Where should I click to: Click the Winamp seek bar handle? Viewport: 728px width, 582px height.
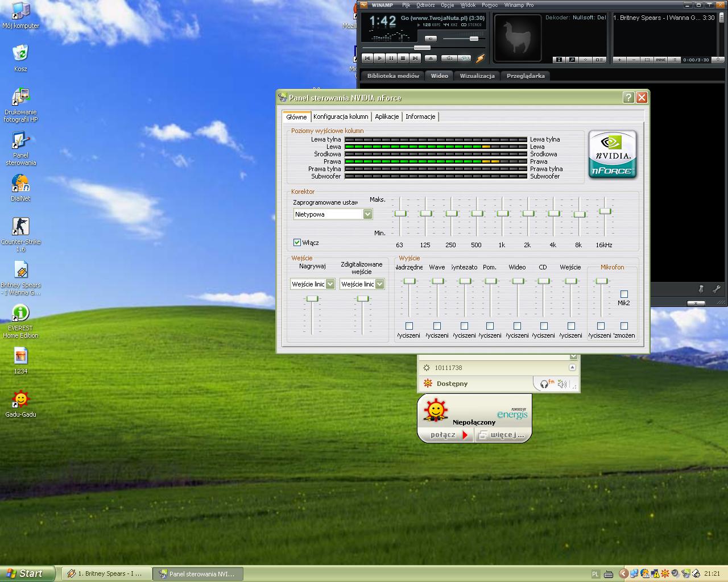(x=422, y=48)
